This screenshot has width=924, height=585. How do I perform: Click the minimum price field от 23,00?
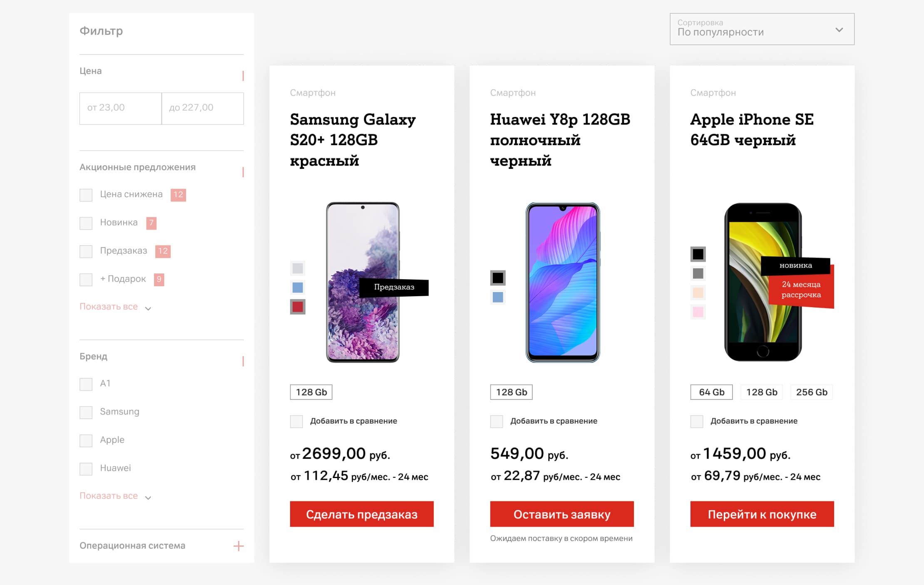pyautogui.click(x=120, y=108)
